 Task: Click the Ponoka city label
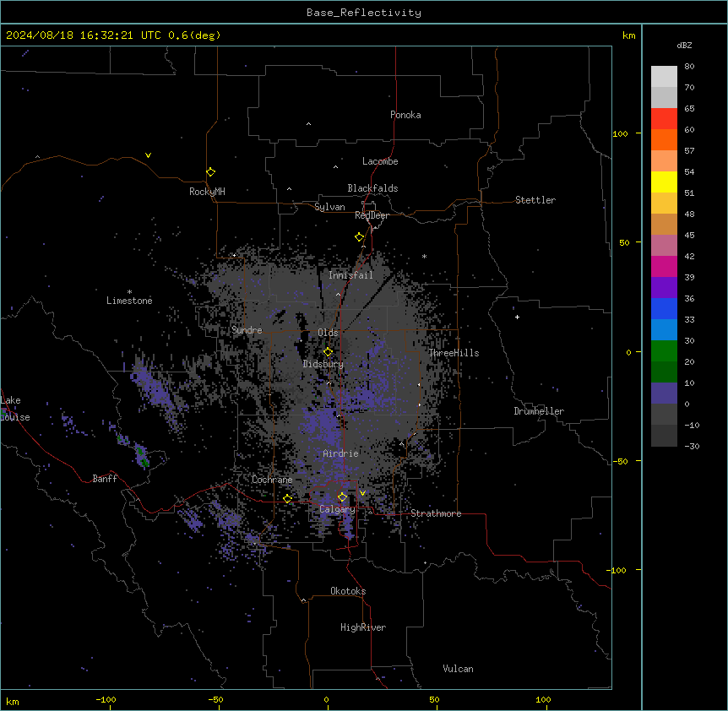405,115
